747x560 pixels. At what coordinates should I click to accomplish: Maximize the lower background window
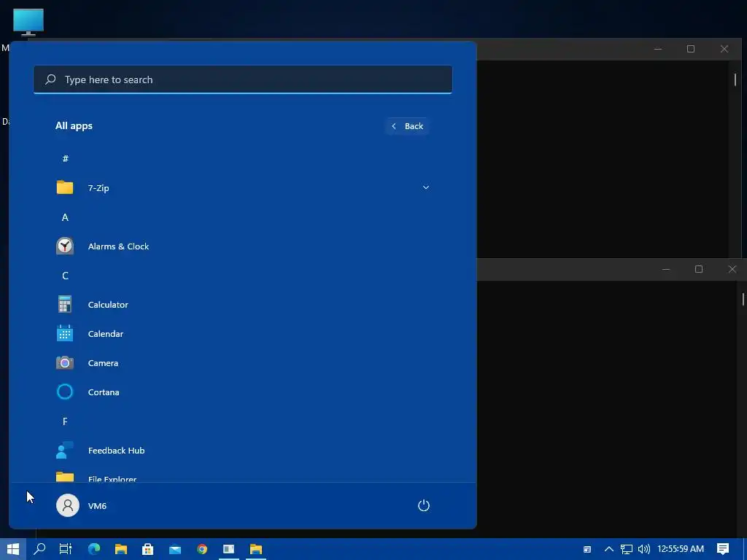698,269
